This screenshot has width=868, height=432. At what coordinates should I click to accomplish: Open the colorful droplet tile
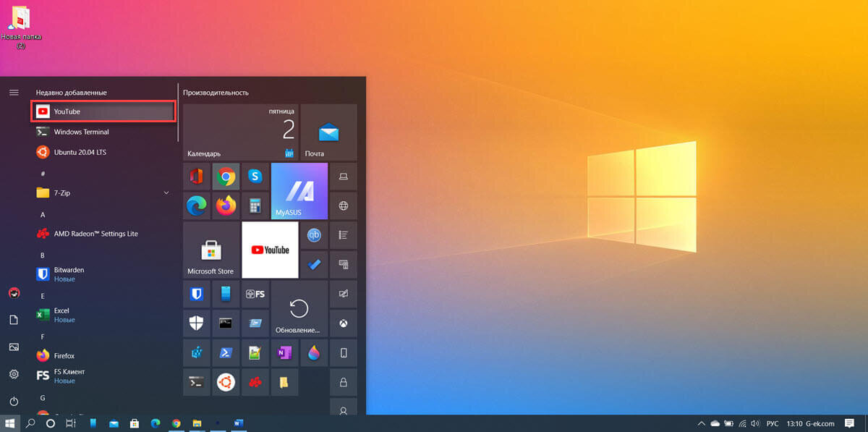click(x=315, y=353)
